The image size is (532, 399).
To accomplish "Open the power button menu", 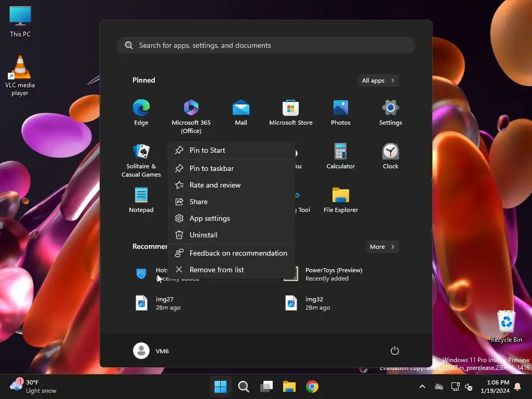I will 394,351.
